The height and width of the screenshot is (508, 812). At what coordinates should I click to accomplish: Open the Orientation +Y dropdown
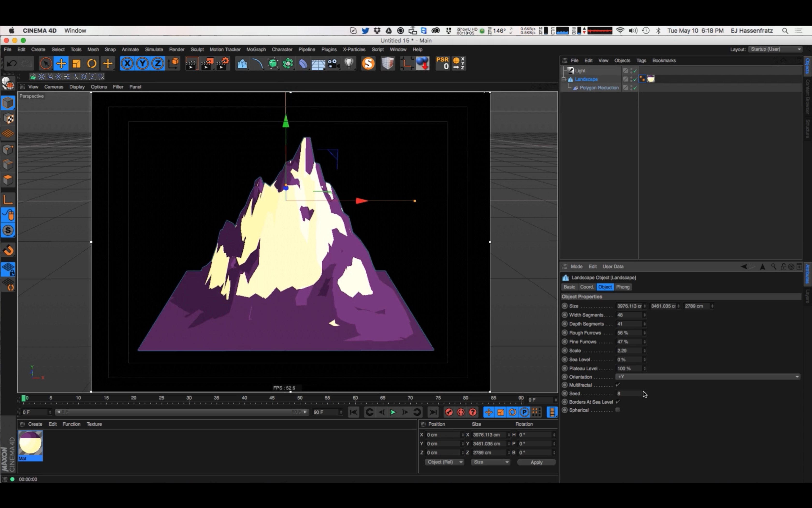click(x=708, y=377)
